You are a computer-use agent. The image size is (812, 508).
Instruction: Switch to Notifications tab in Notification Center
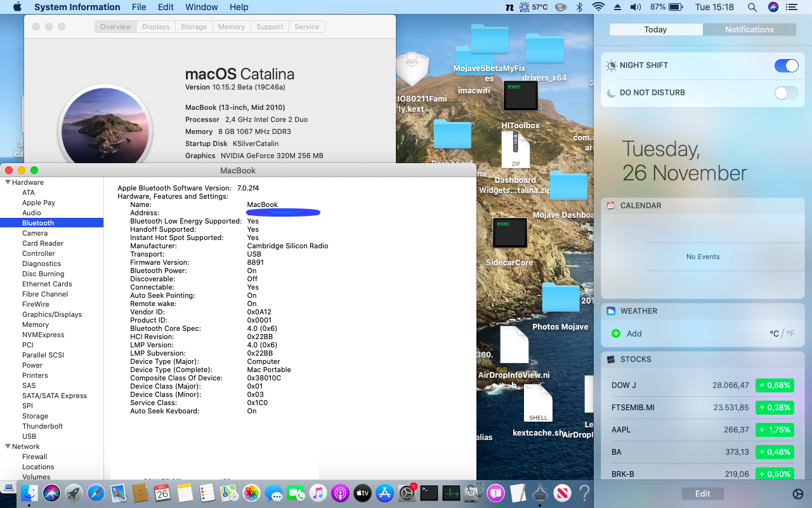pos(749,29)
